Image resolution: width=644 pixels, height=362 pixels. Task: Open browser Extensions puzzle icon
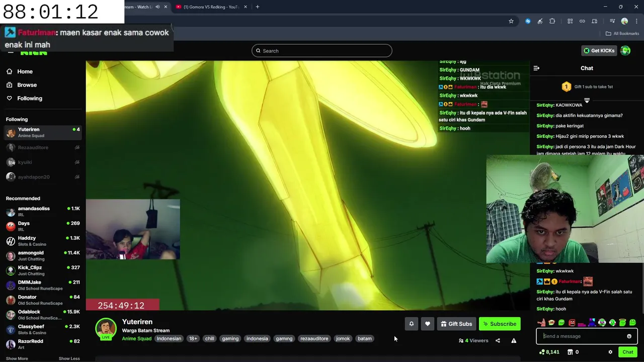[552, 21]
